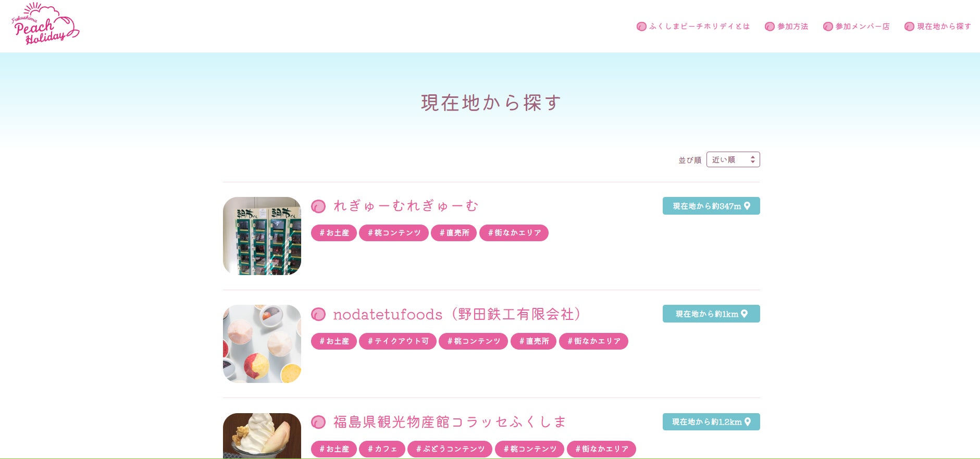The image size is (980, 459).
Task: Select #ぶどうコンテンツ tag
Action: click(450, 449)
